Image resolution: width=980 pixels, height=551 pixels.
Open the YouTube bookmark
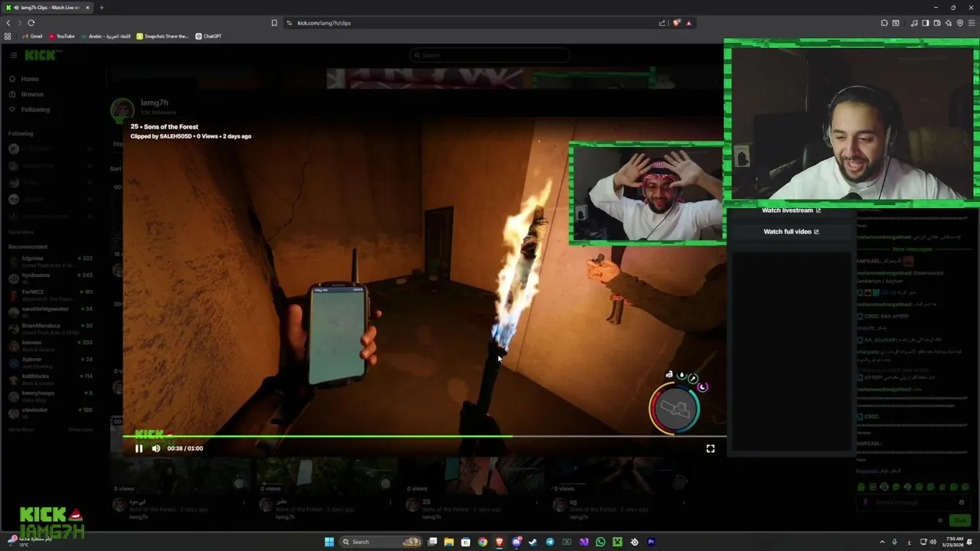[61, 36]
